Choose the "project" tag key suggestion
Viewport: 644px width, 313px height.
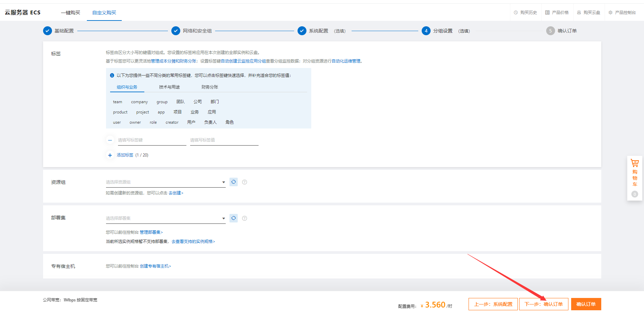143,112
